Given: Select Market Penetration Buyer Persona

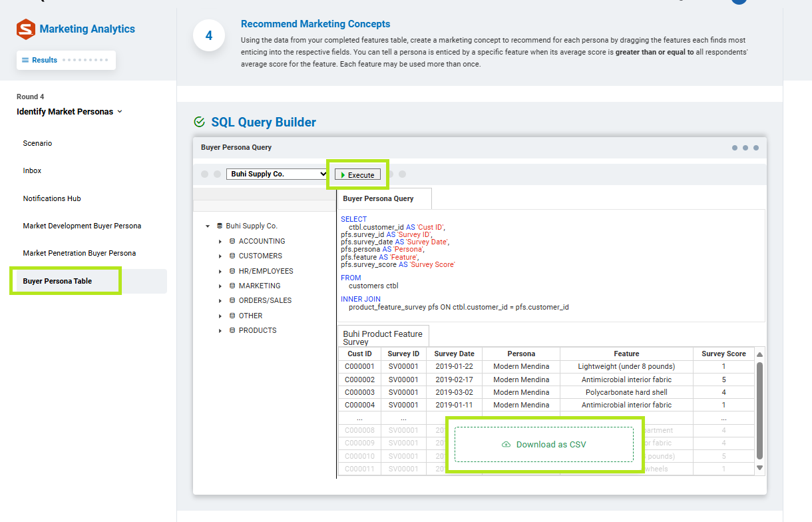Looking at the screenshot, I should click(79, 253).
